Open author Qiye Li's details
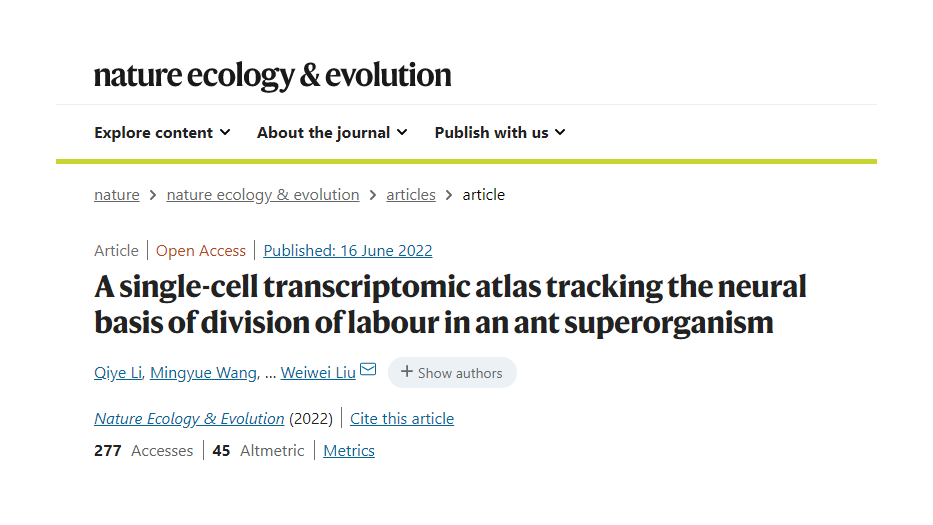933x525 pixels. click(x=118, y=373)
